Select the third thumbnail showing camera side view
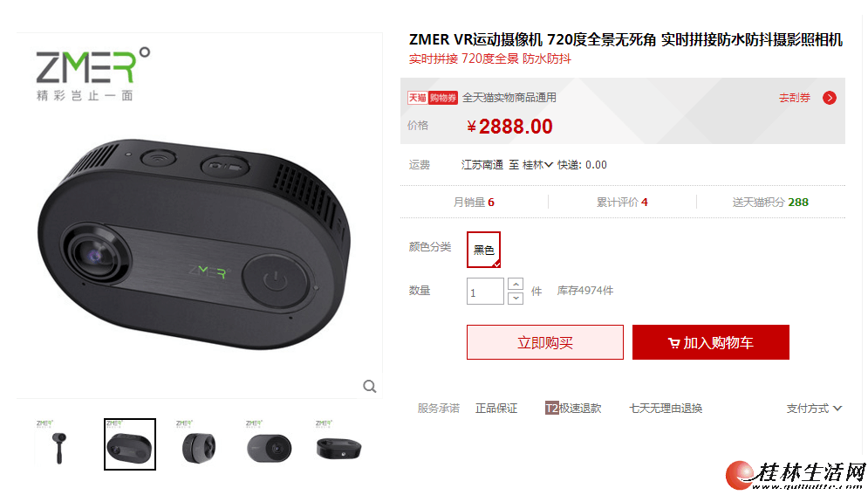The height and width of the screenshot is (495, 868). [x=199, y=444]
